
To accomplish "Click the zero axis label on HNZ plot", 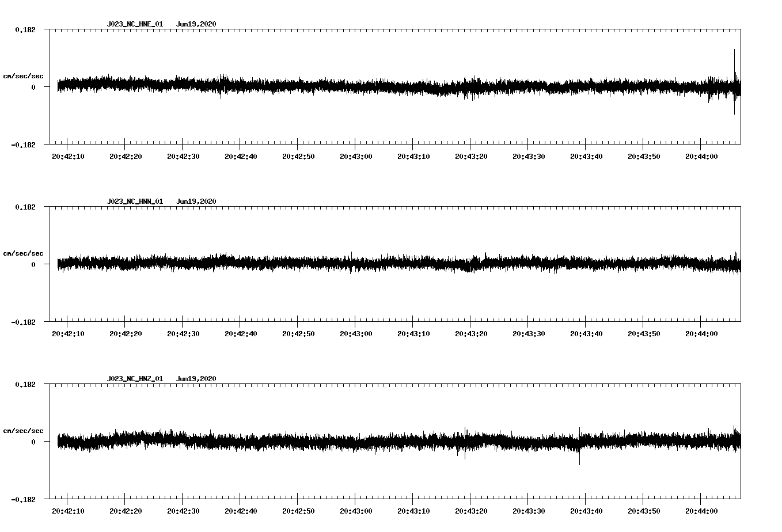I will (x=33, y=442).
